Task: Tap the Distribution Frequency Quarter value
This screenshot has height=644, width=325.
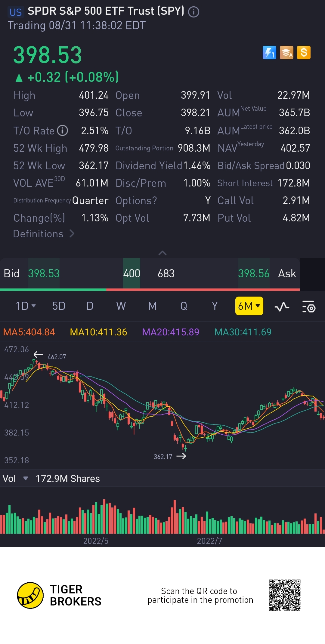Action: tap(90, 200)
